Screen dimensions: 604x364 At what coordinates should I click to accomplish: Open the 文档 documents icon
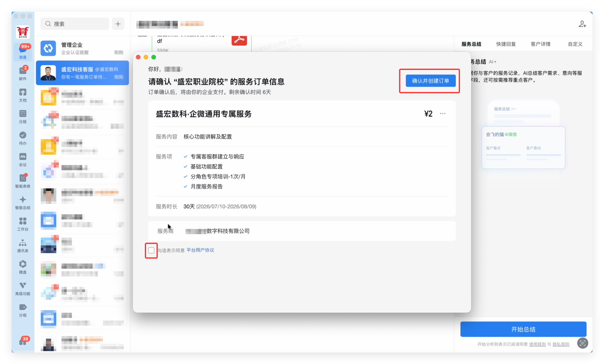(22, 95)
